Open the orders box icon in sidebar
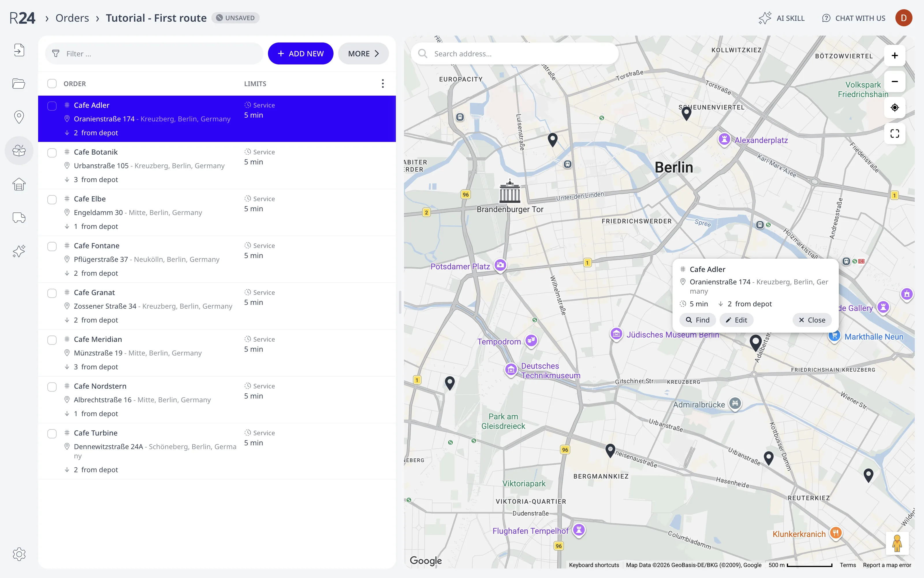The width and height of the screenshot is (924, 578). (x=19, y=151)
